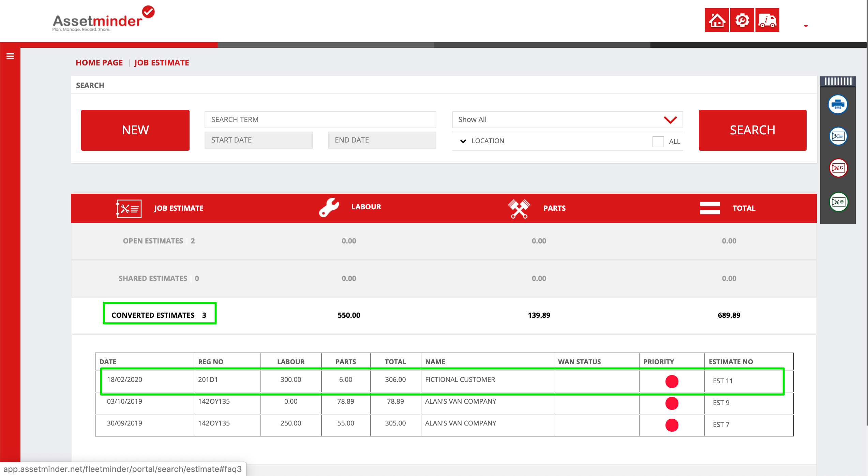Click ALAN'S VAN COMPANY in EST 9 row
868x476 pixels.
point(461,401)
